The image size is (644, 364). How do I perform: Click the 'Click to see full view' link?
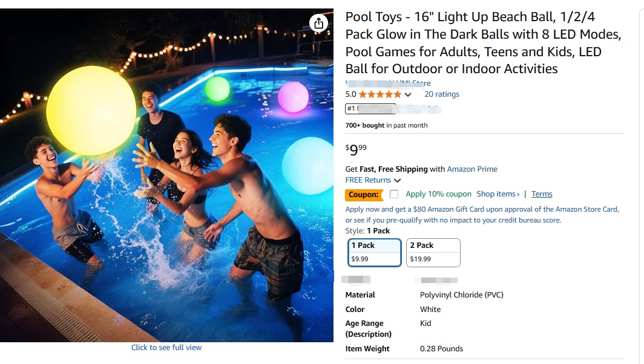click(166, 348)
